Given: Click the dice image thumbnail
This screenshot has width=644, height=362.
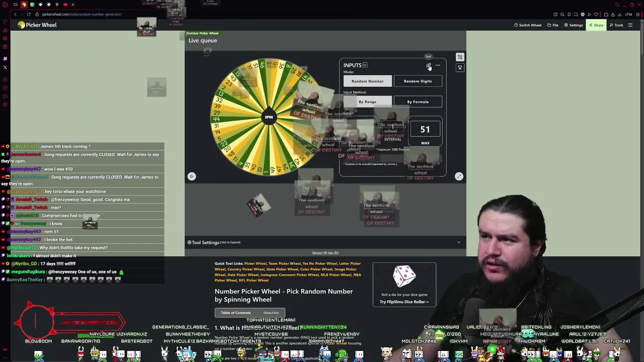Looking at the screenshot, I should pos(404,277).
